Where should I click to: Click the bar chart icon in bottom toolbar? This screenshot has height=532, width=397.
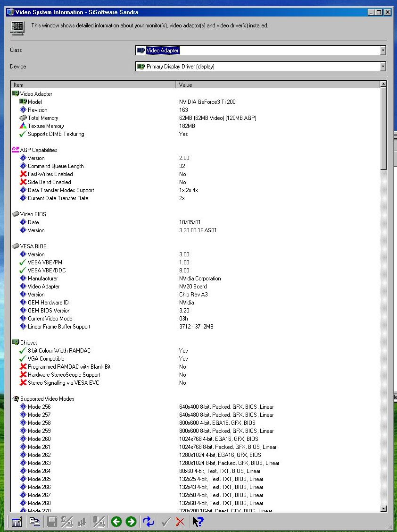pyautogui.click(x=82, y=522)
